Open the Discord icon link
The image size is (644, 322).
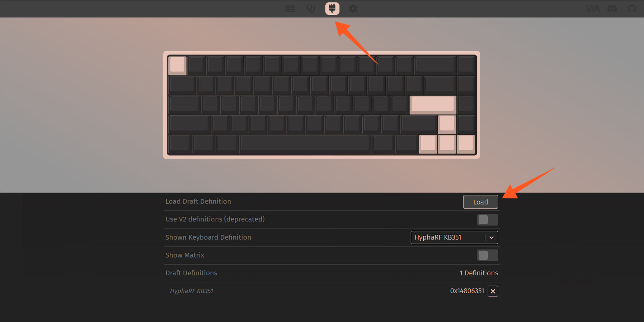(x=612, y=9)
